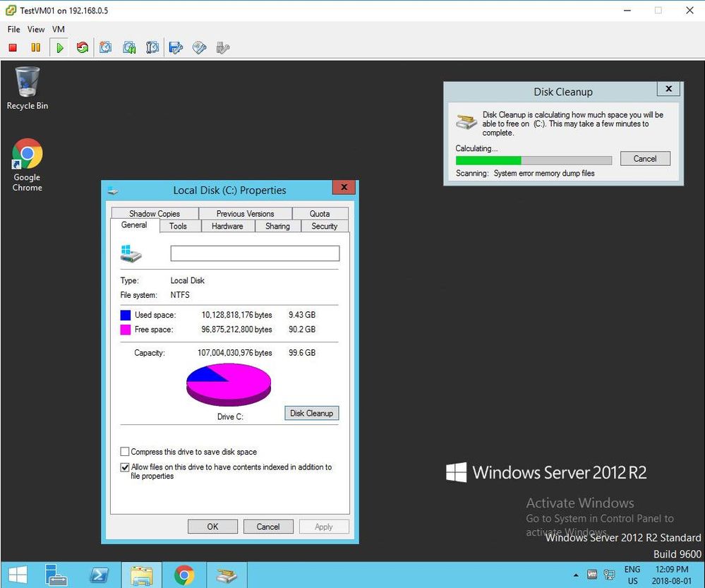This screenshot has width=705, height=588.
Task: Click the Disk Cleanup button in Properties
Action: click(x=311, y=413)
